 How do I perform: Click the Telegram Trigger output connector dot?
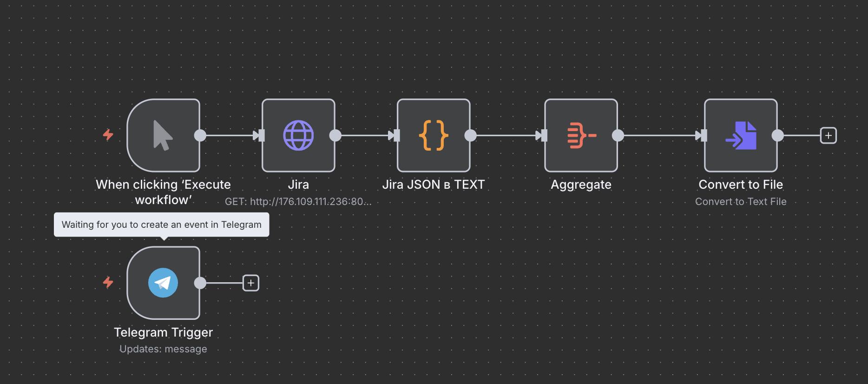200,283
